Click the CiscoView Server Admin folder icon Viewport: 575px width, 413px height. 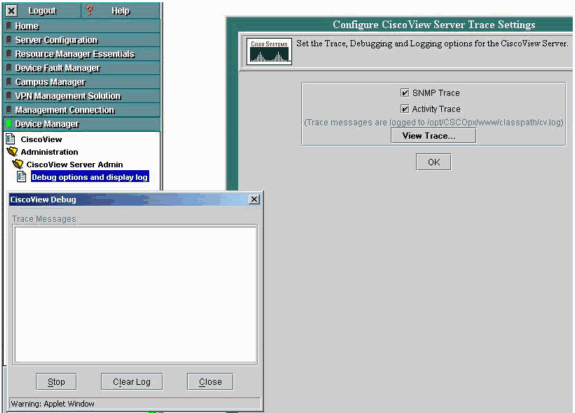[x=17, y=164]
